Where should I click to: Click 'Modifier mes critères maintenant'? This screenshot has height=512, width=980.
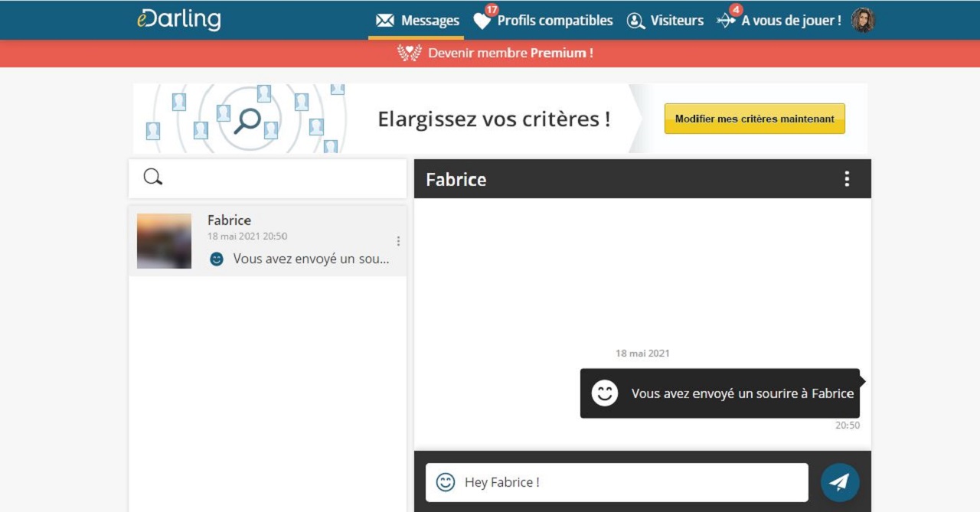click(x=754, y=119)
